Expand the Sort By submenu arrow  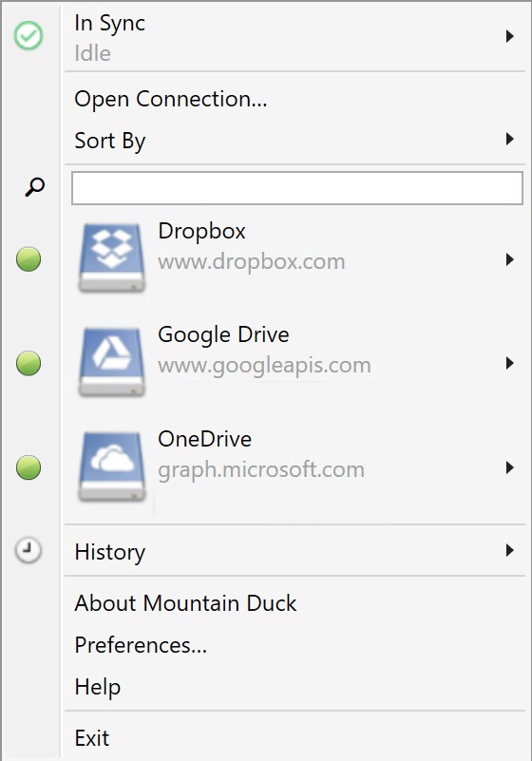pyautogui.click(x=509, y=140)
